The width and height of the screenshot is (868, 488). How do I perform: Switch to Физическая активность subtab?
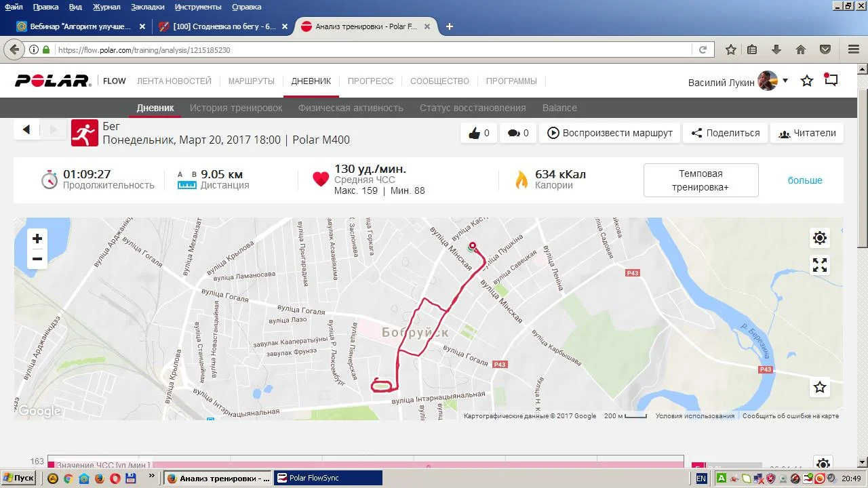351,108
